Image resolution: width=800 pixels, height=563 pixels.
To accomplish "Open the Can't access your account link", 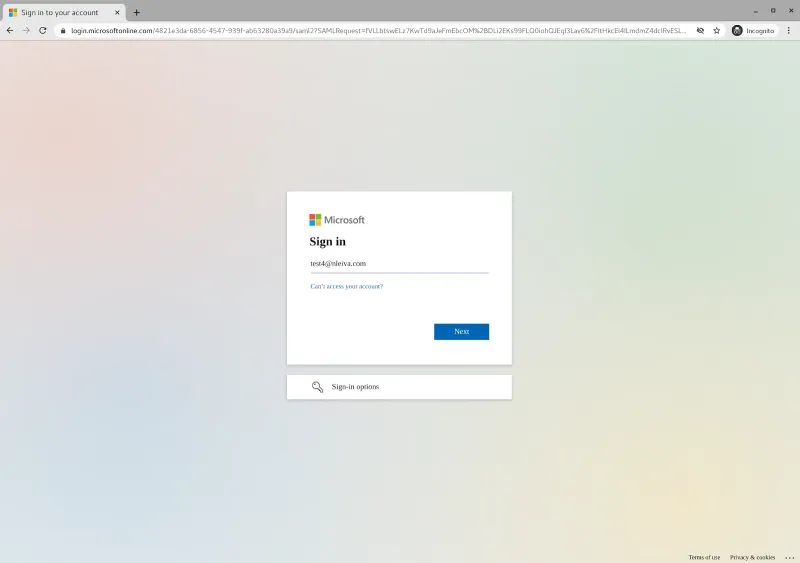I will tap(346, 286).
